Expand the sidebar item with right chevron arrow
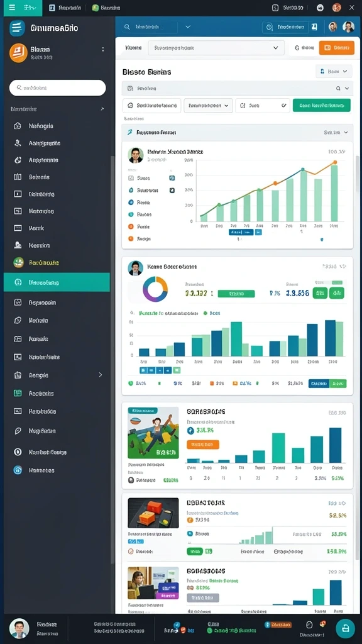This screenshot has width=362, height=644. tap(57, 375)
